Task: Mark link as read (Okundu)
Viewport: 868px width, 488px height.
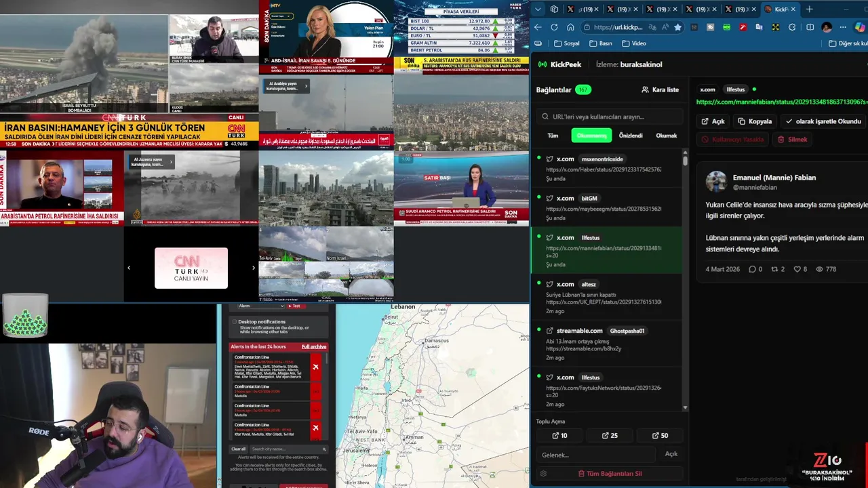Action: click(x=823, y=121)
